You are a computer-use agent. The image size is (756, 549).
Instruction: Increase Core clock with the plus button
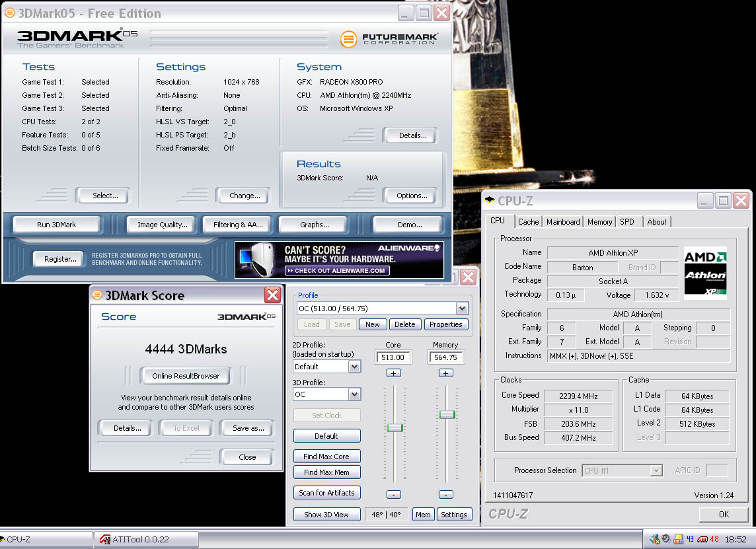click(x=393, y=373)
